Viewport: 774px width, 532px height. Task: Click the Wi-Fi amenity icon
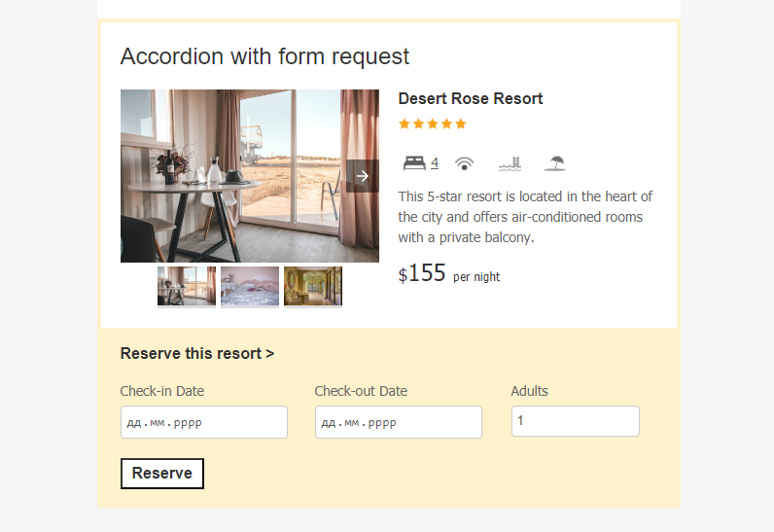[x=464, y=163]
